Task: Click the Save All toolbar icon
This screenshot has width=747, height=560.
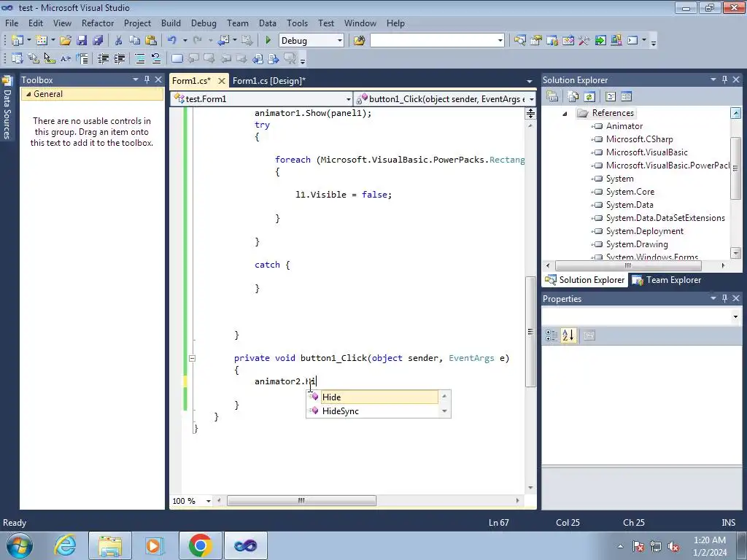Action: pyautogui.click(x=98, y=41)
